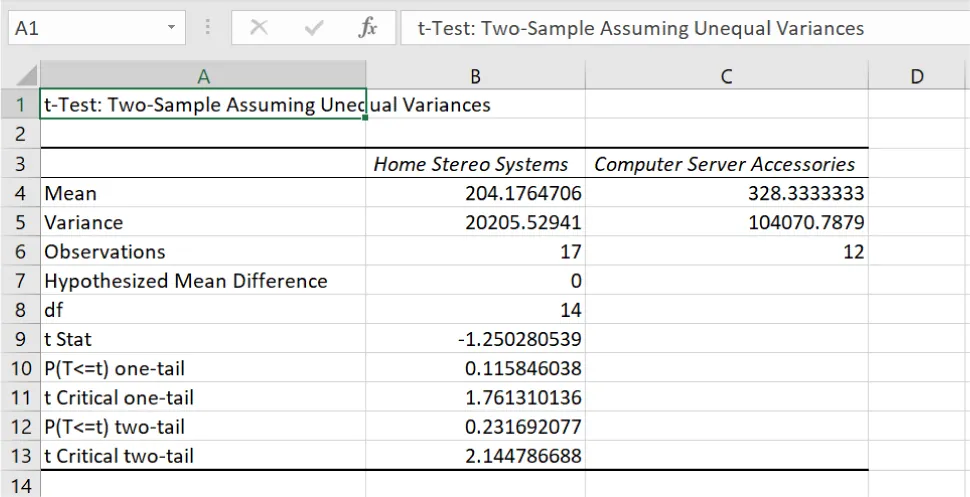970x497 pixels.
Task: Select column C header
Action: [x=726, y=76]
